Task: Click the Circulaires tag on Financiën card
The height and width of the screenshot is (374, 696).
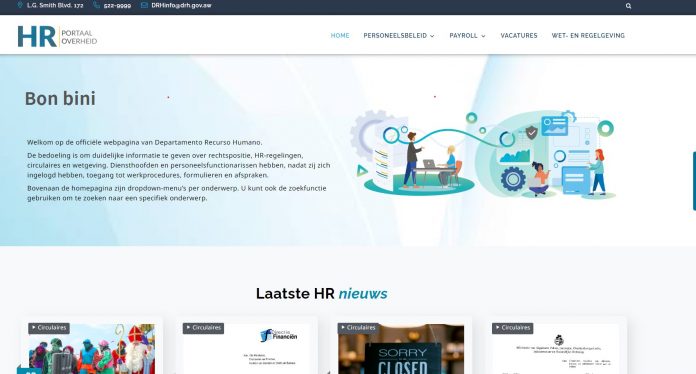Action: 203,328
